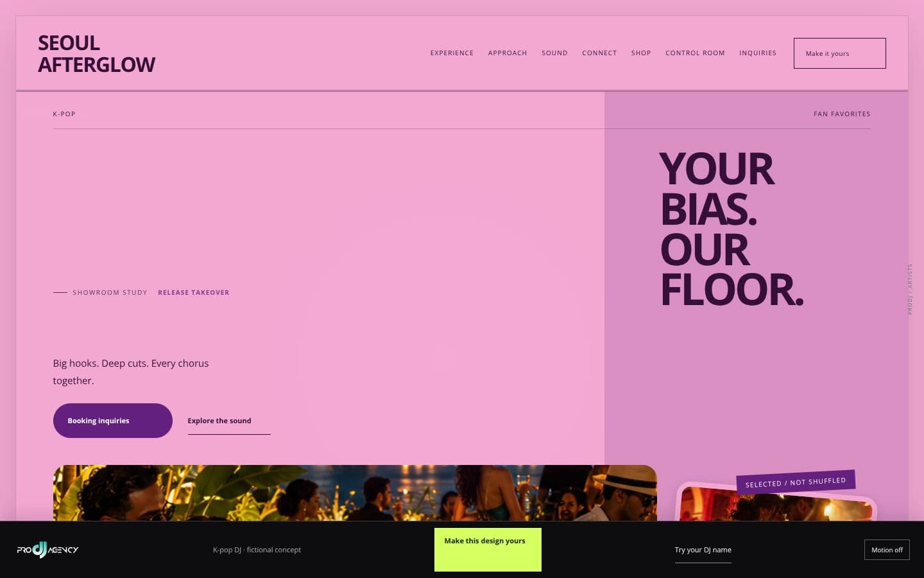Click the RELEASE TAKEOVER label
The height and width of the screenshot is (578, 924).
194,292
